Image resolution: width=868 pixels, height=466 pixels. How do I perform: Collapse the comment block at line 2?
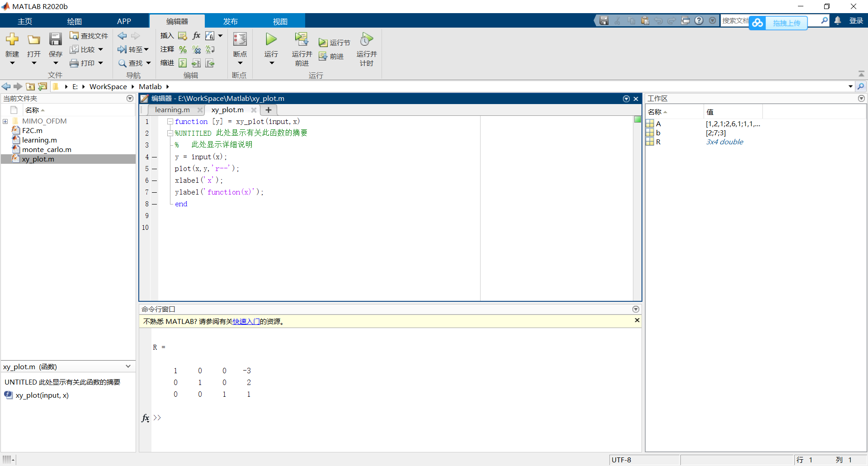[x=170, y=133]
